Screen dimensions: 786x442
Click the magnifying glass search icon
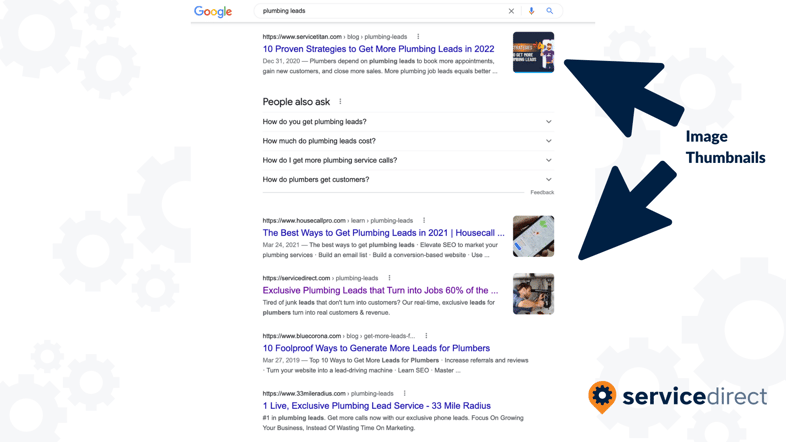pyautogui.click(x=550, y=11)
